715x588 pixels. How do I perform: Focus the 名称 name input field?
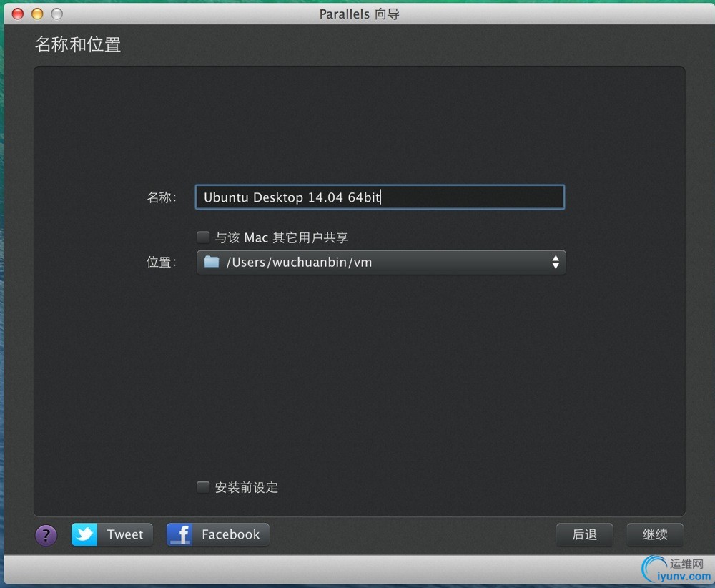(x=380, y=197)
